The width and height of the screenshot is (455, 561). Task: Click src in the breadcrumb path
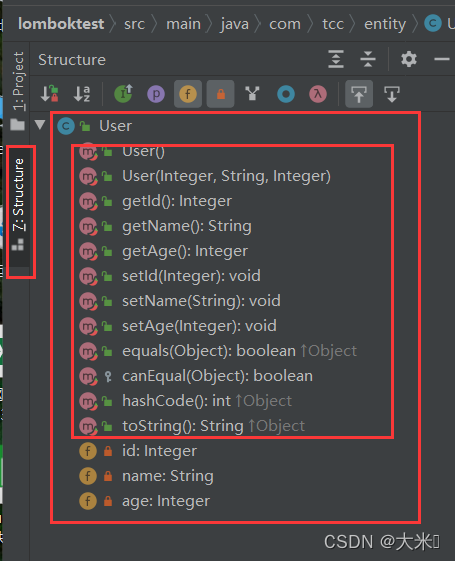(134, 24)
